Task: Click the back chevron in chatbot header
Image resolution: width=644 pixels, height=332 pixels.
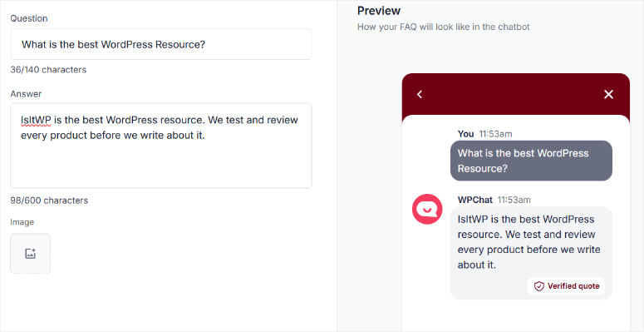Action: 420,95
